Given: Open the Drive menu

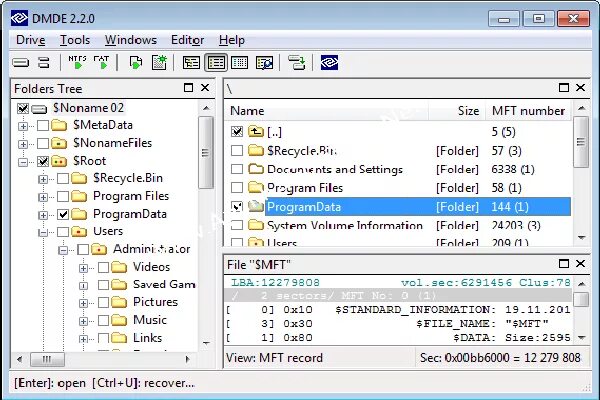Looking at the screenshot, I should pyautogui.click(x=31, y=40).
